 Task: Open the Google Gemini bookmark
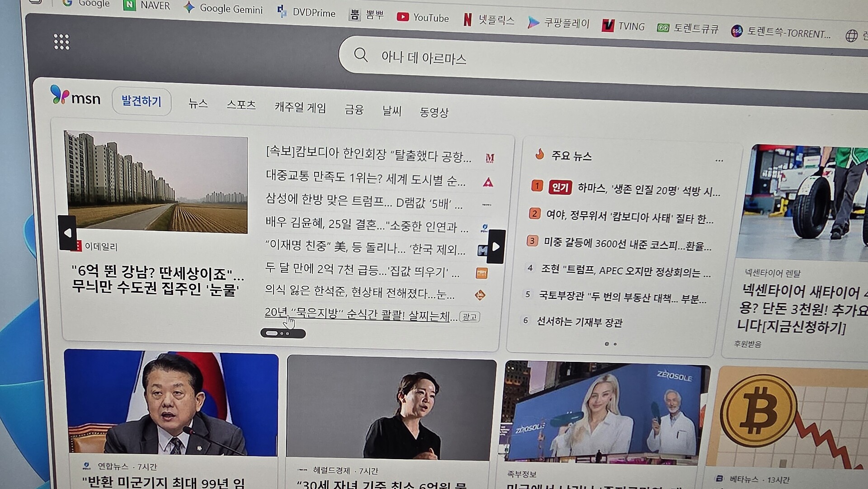point(223,9)
